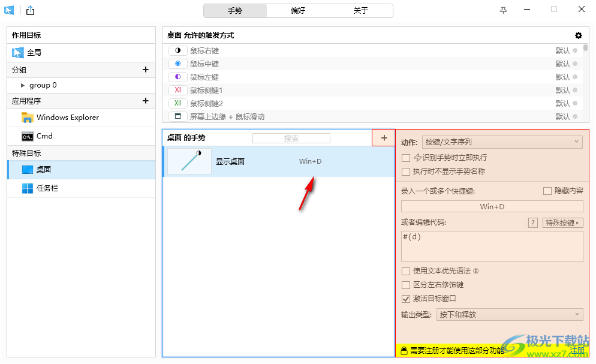Open the action type dropdown
This screenshot has width=596, height=364.
[502, 142]
